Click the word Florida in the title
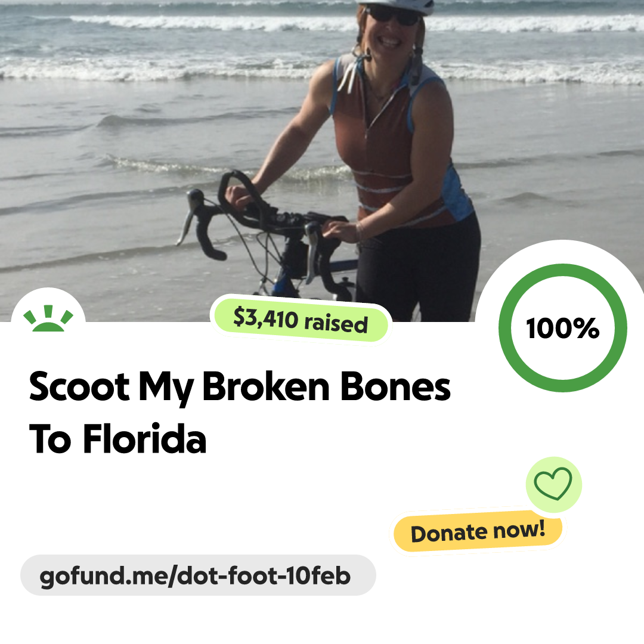 144,439
